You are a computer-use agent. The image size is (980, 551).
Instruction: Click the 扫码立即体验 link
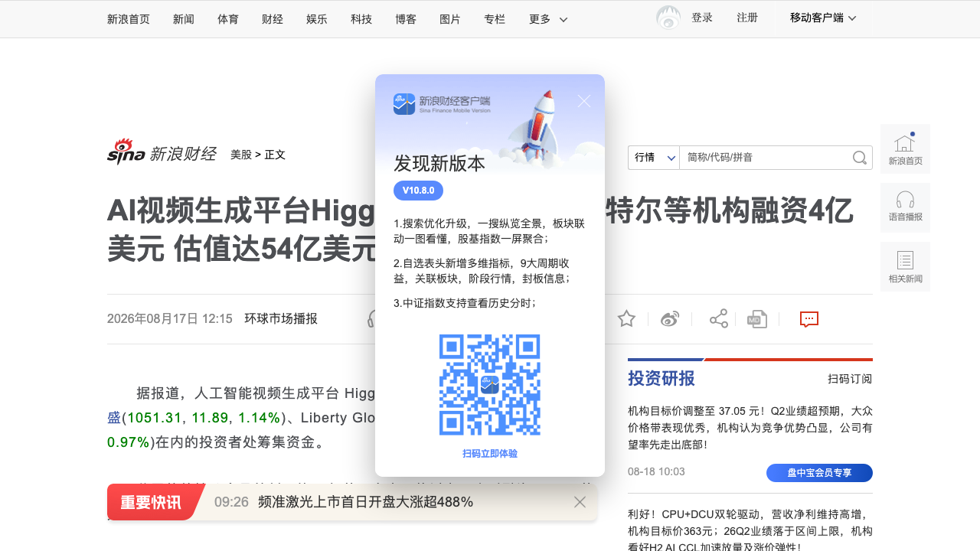[x=490, y=454]
